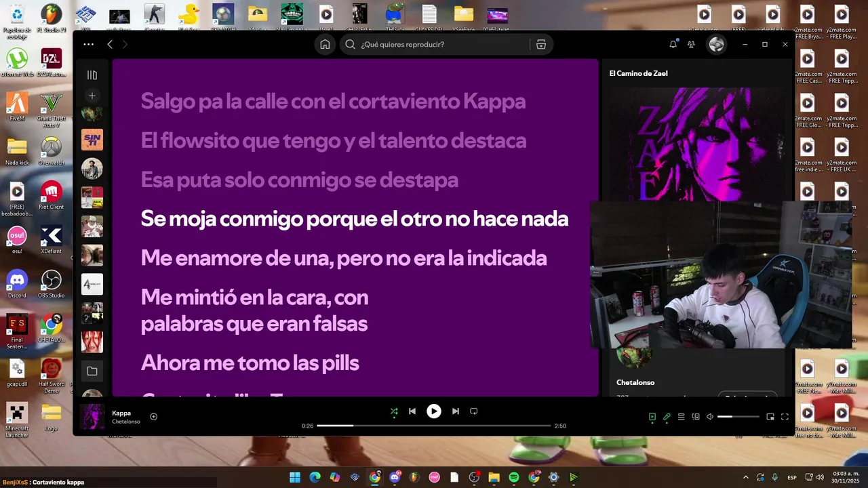868x488 pixels.
Task: Open uTorrent Web desktop shortcut
Action: click(x=17, y=63)
